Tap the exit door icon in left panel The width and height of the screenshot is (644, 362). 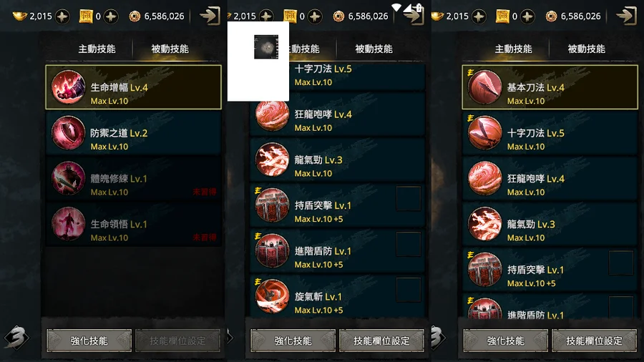tap(210, 16)
